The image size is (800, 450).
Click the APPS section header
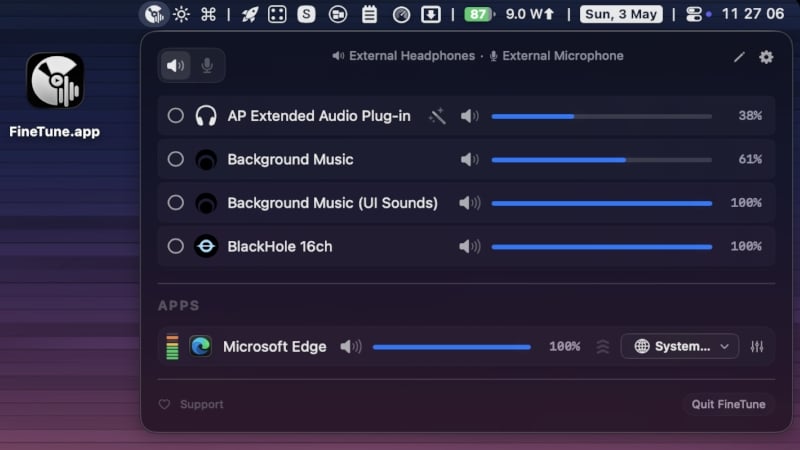click(x=179, y=306)
